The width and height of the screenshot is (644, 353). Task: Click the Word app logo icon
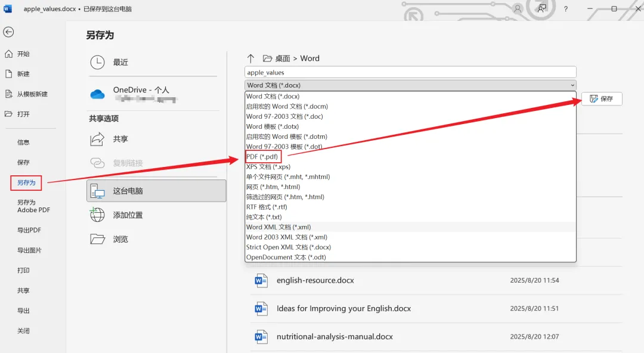pyautogui.click(x=8, y=8)
